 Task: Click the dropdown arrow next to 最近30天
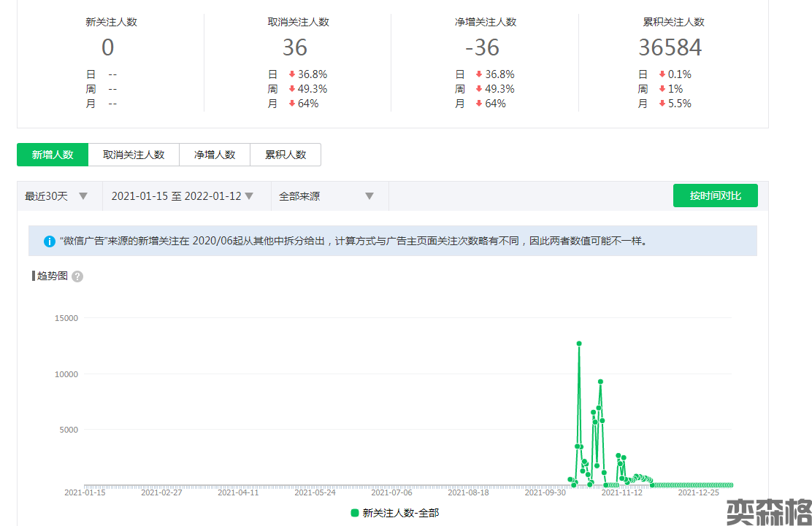click(83, 196)
